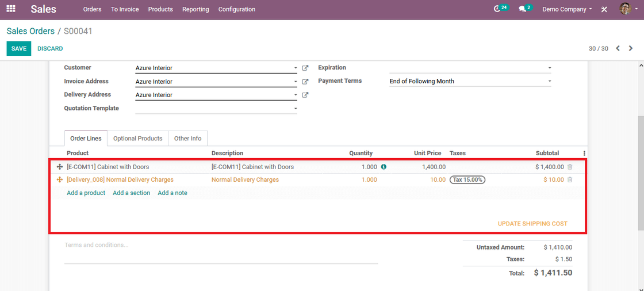644x291 pixels.
Task: Click the stock info icon beside quantity 1.000
Action: coord(384,167)
